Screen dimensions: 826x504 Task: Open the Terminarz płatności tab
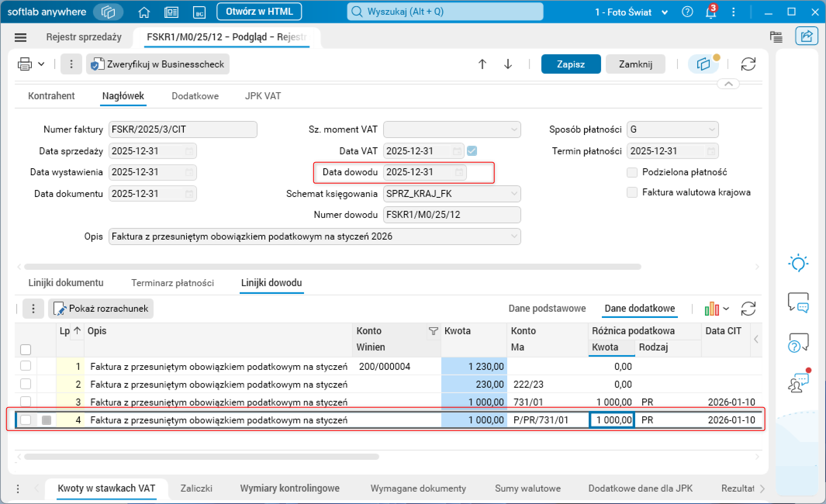(173, 283)
